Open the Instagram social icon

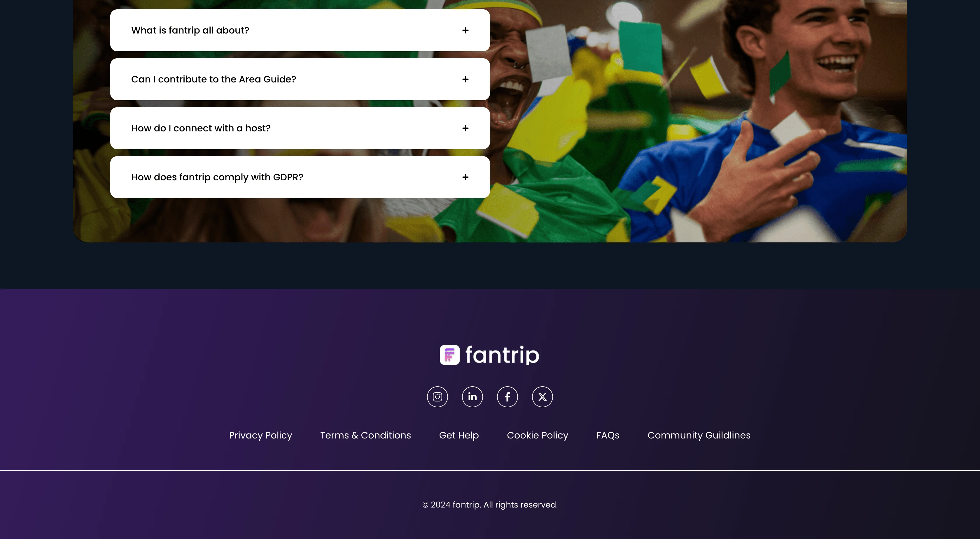437,397
